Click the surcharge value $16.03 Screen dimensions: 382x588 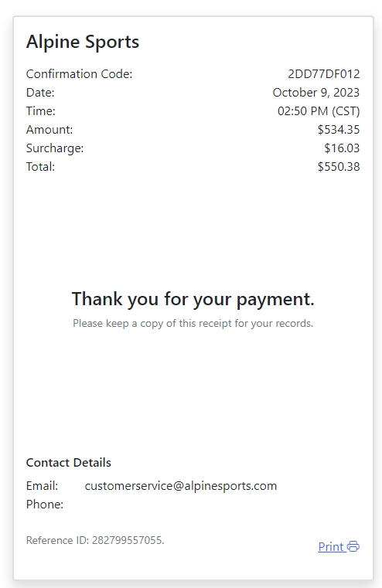(342, 148)
